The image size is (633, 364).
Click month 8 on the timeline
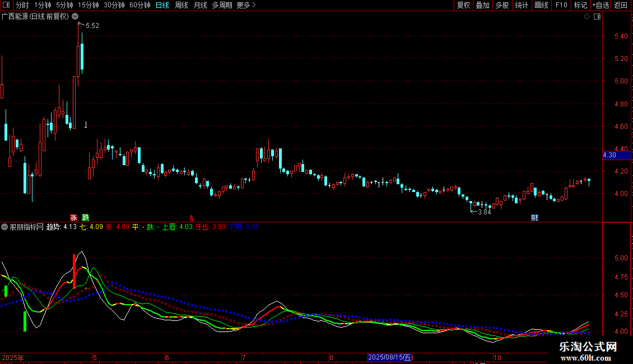[x=331, y=357]
